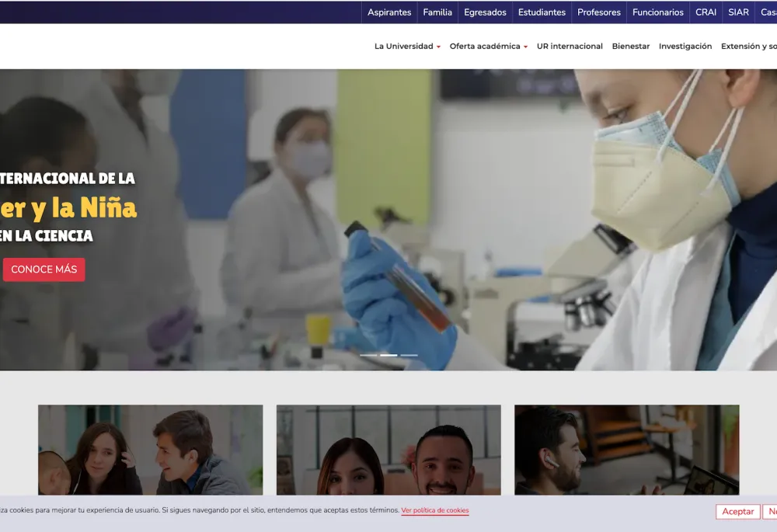Go to UR internacional page

[570, 46]
